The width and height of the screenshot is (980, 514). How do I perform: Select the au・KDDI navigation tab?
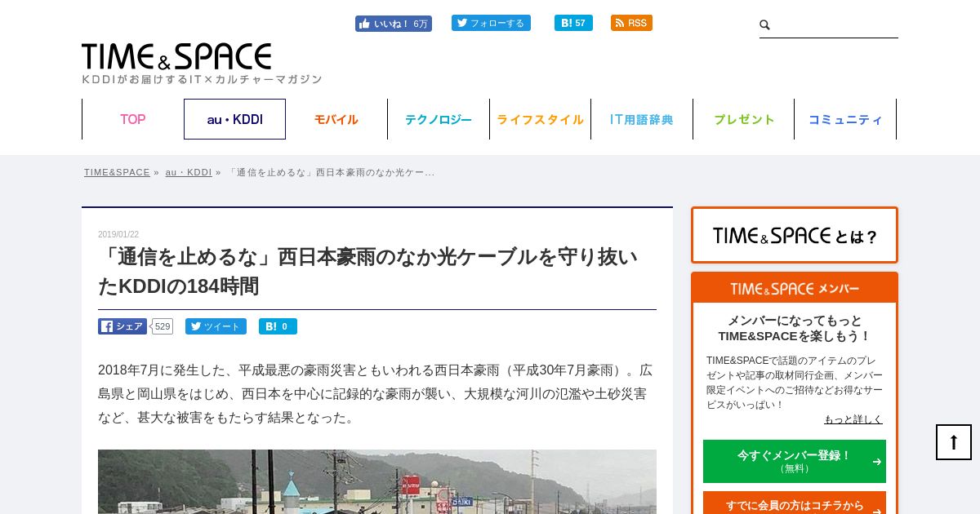click(x=234, y=119)
